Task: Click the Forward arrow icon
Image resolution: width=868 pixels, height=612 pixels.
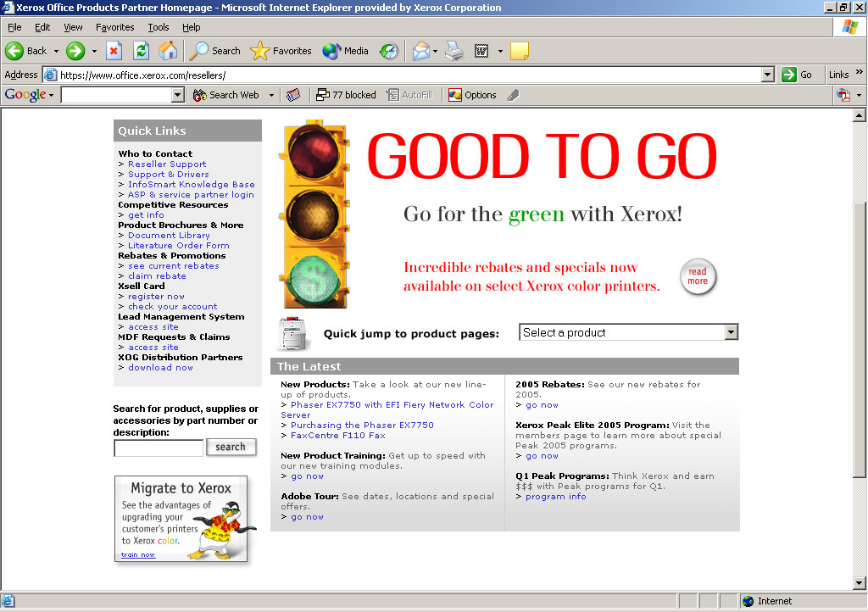Action: (75, 51)
